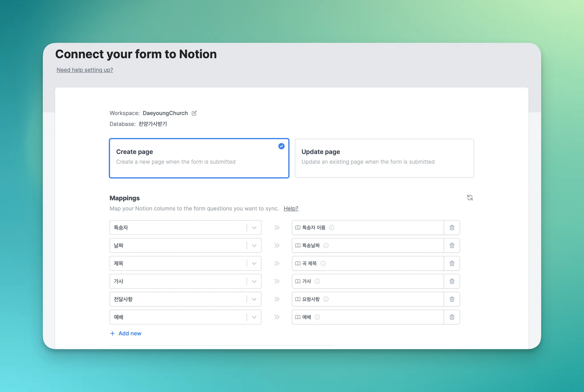The image size is (584, 392).
Task: Click the Help? link in Mappings
Action: point(291,208)
